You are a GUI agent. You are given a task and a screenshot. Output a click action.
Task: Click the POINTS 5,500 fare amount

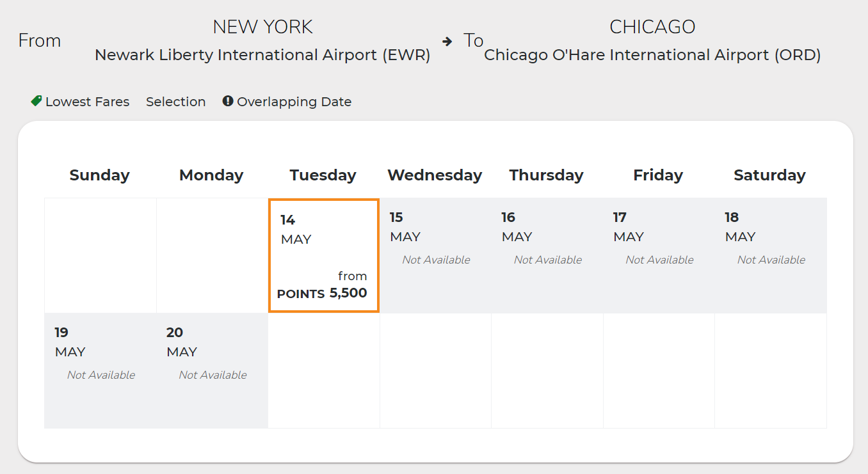(322, 294)
